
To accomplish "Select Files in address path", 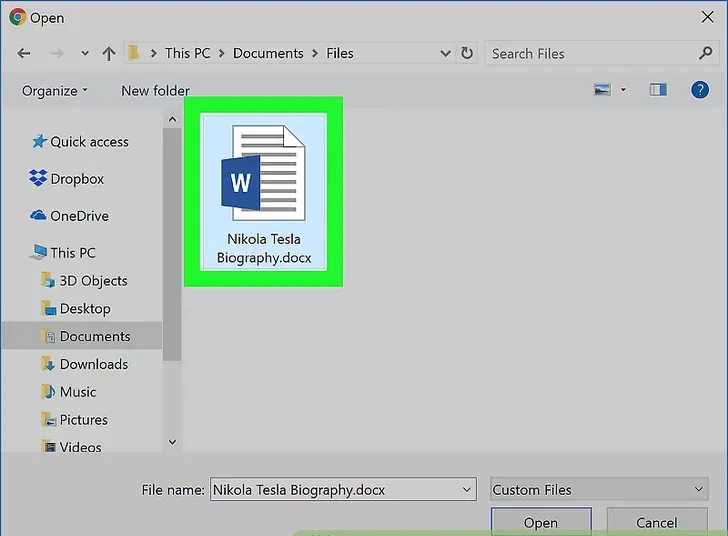I will click(339, 53).
